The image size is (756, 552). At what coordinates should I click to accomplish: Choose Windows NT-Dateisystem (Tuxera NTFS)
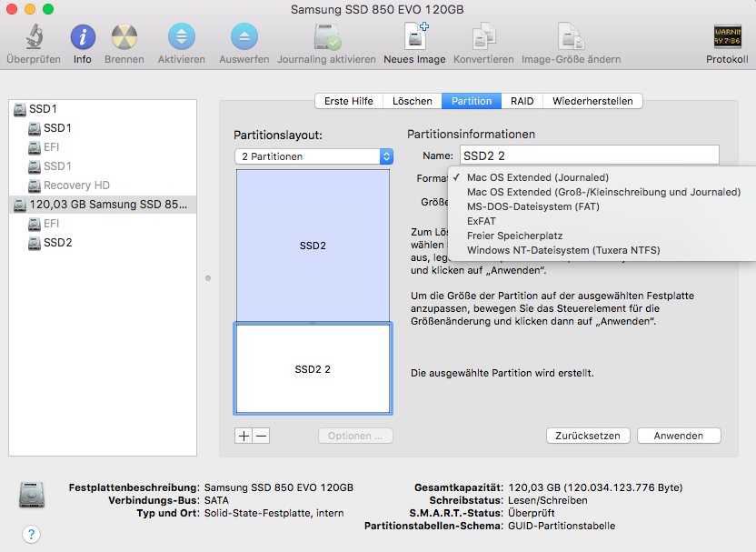[602, 250]
